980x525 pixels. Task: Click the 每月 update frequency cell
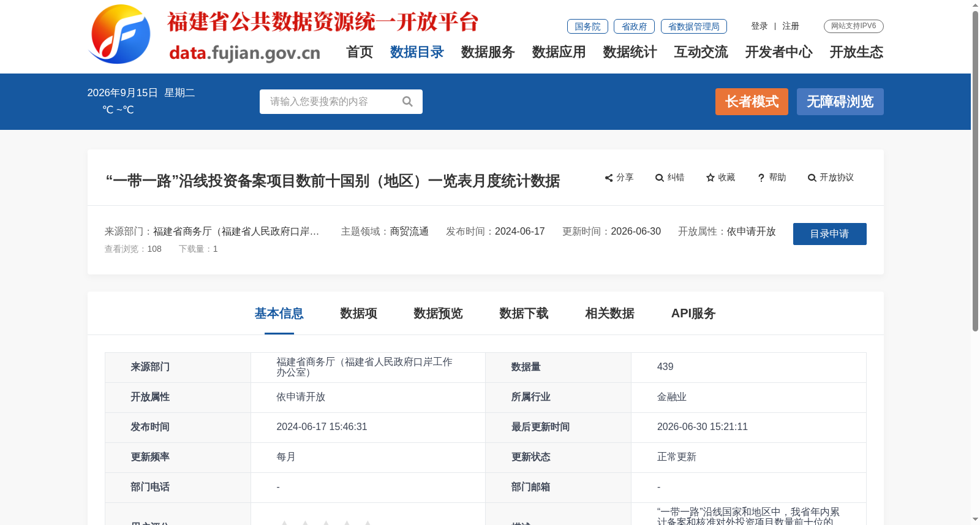tap(368, 457)
